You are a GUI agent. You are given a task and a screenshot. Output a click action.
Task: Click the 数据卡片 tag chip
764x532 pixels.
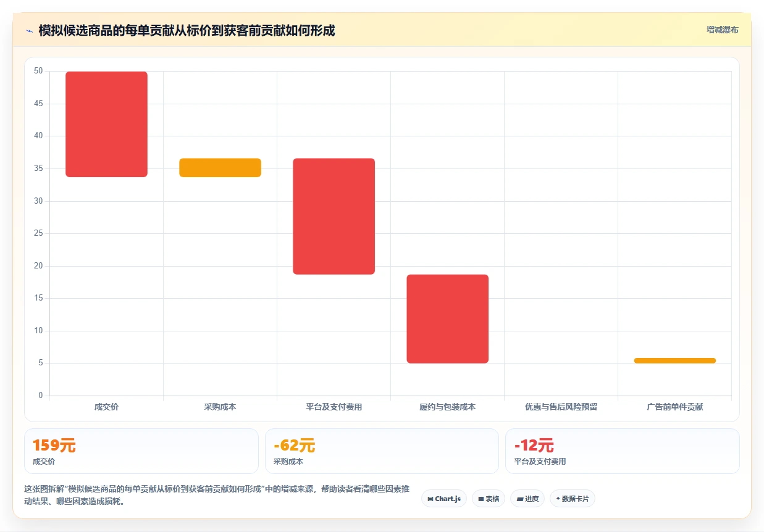[572, 499]
